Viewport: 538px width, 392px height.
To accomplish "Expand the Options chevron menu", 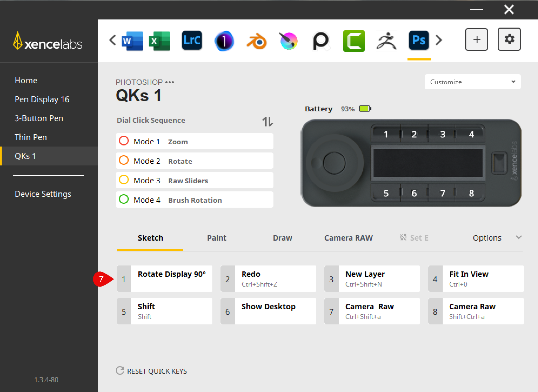I will pyautogui.click(x=518, y=237).
